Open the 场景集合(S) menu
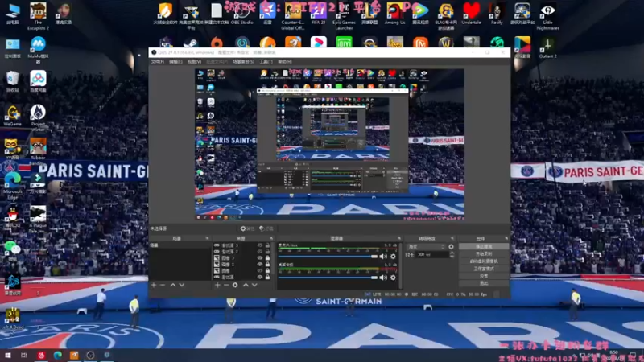644x362 pixels. (x=243, y=62)
